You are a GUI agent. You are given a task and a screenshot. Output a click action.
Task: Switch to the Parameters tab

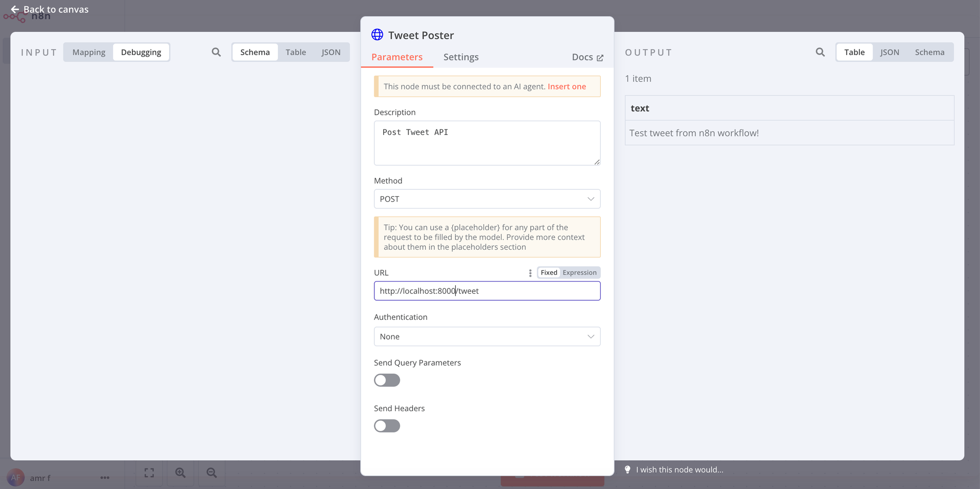tap(397, 57)
